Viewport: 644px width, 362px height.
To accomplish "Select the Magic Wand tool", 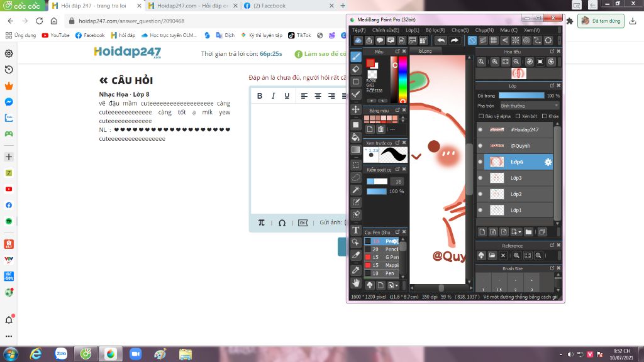I will point(356,190).
